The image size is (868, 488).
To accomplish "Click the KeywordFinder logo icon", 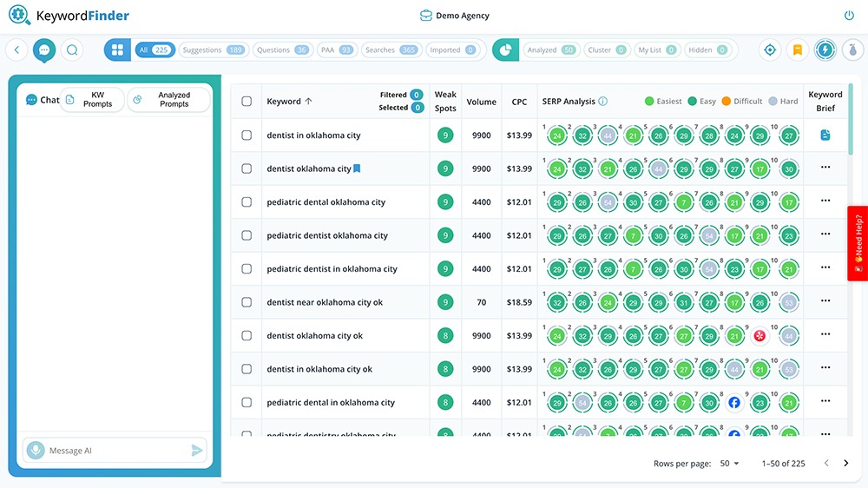I will point(19,15).
